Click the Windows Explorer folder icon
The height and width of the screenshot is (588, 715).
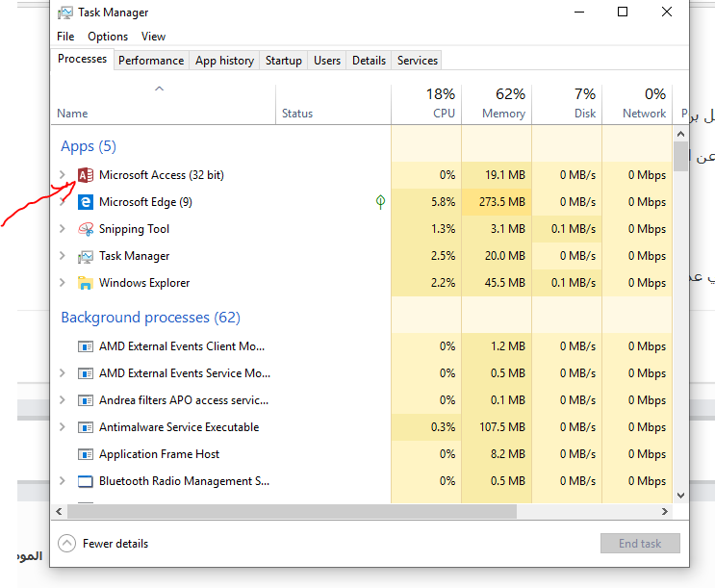tap(85, 283)
